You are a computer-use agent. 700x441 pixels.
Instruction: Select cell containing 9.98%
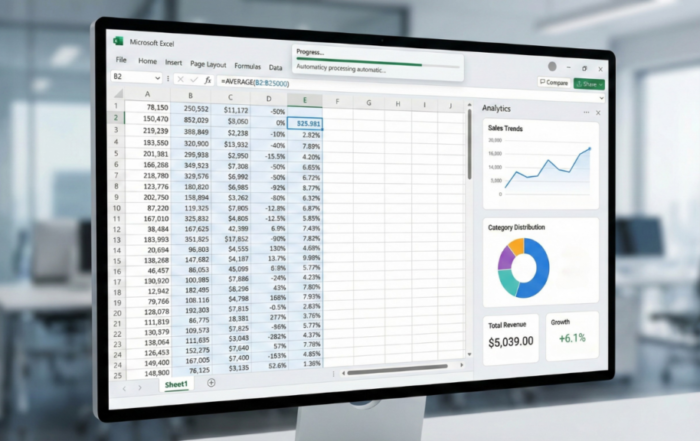coord(306,258)
